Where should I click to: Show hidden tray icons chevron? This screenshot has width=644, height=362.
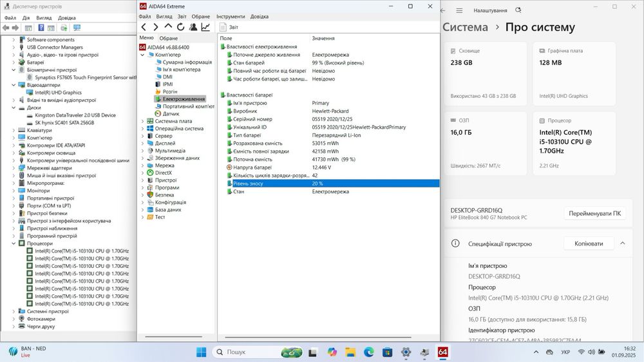(536, 352)
